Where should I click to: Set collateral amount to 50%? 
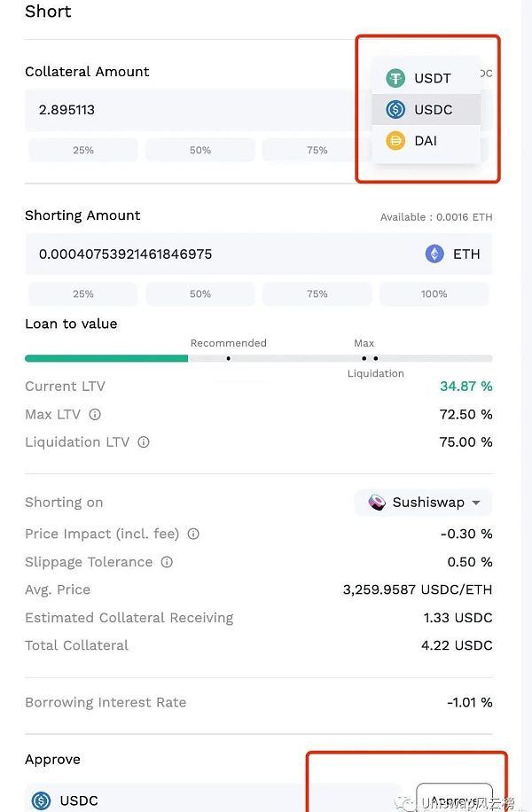coord(200,151)
